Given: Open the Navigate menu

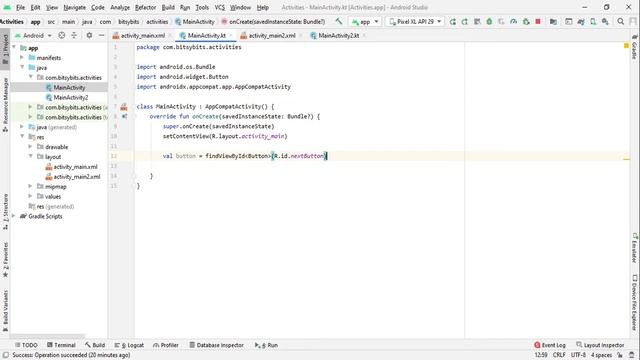Looking at the screenshot, I should click(74, 7).
